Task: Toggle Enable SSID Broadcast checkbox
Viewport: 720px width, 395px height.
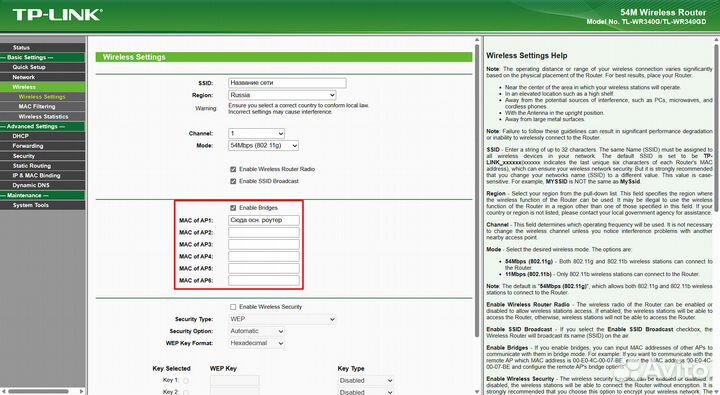Action: [233, 181]
